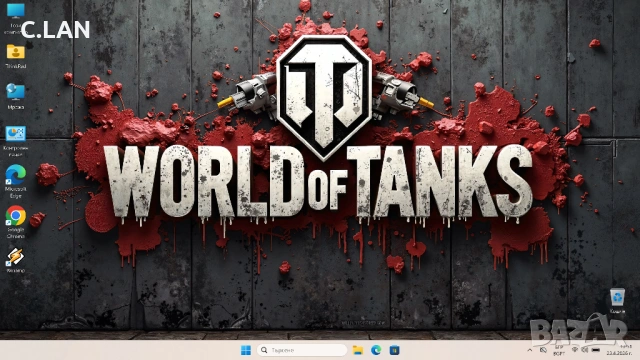Click the taskbar search box
640x360 pixels.
tap(302, 350)
